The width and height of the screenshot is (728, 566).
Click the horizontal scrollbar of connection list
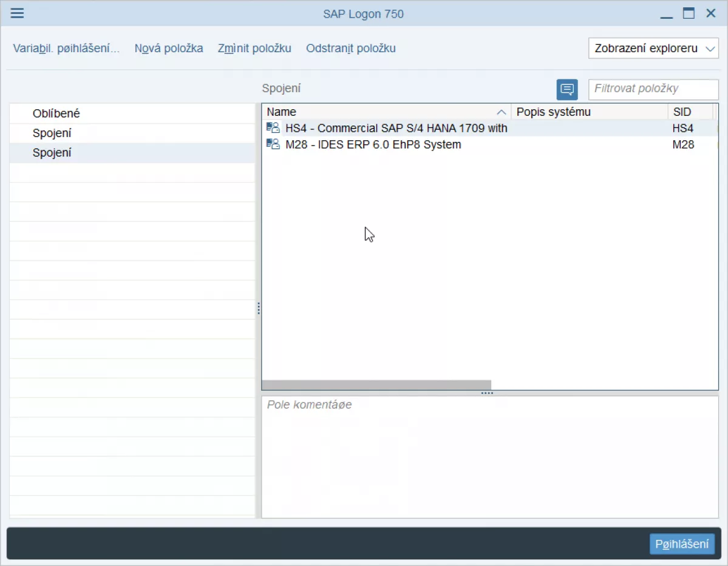pos(376,385)
